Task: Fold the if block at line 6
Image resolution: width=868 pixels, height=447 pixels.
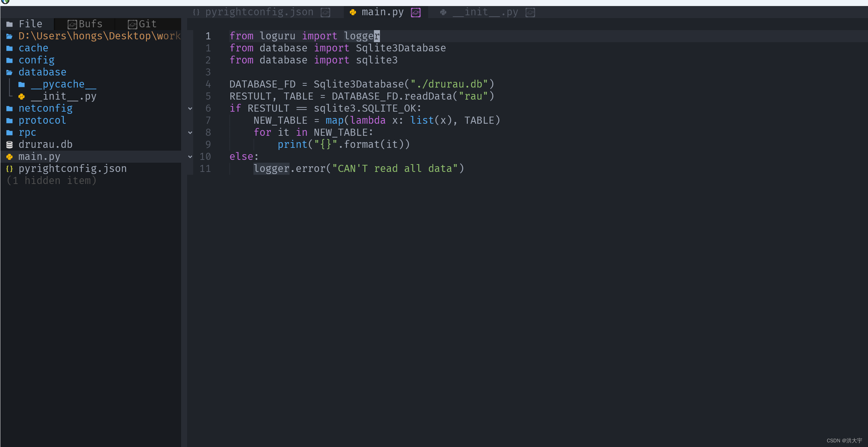Action: pos(190,108)
